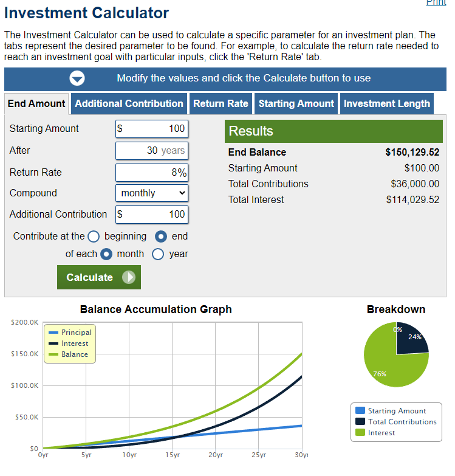Select the End Amount tab
The width and height of the screenshot is (455, 476).
36,103
